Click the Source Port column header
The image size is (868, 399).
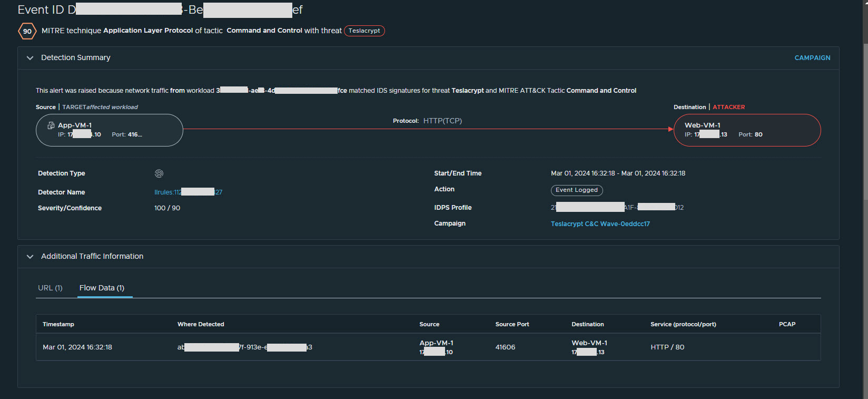tap(512, 324)
